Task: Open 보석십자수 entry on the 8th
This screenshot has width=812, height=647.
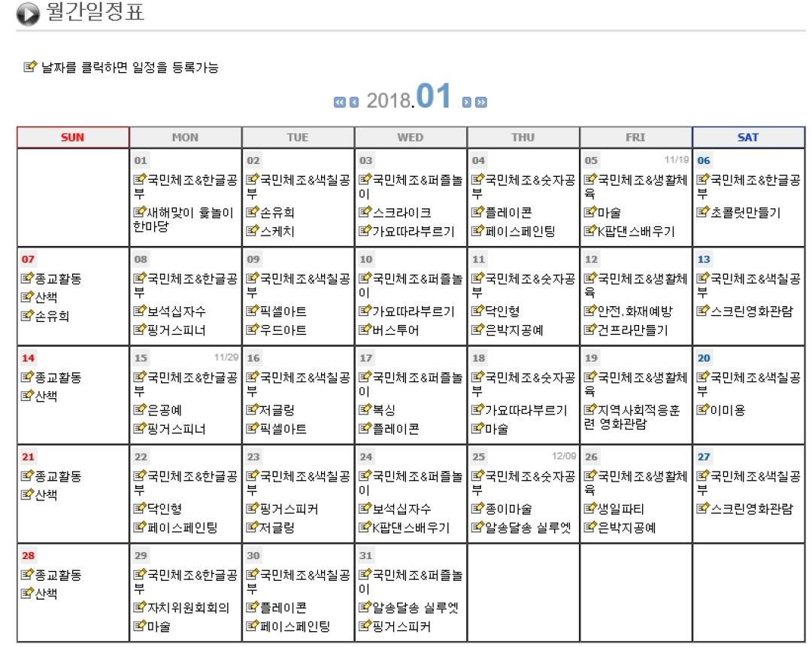Action: [x=177, y=311]
